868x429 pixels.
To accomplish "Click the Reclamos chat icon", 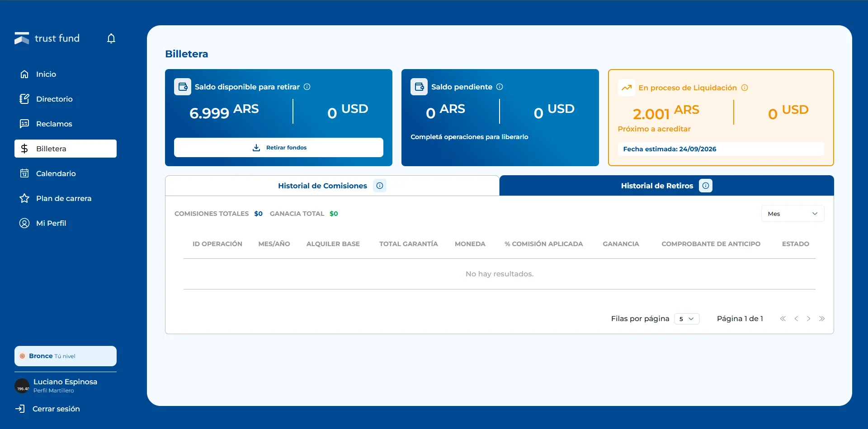I will [x=24, y=124].
